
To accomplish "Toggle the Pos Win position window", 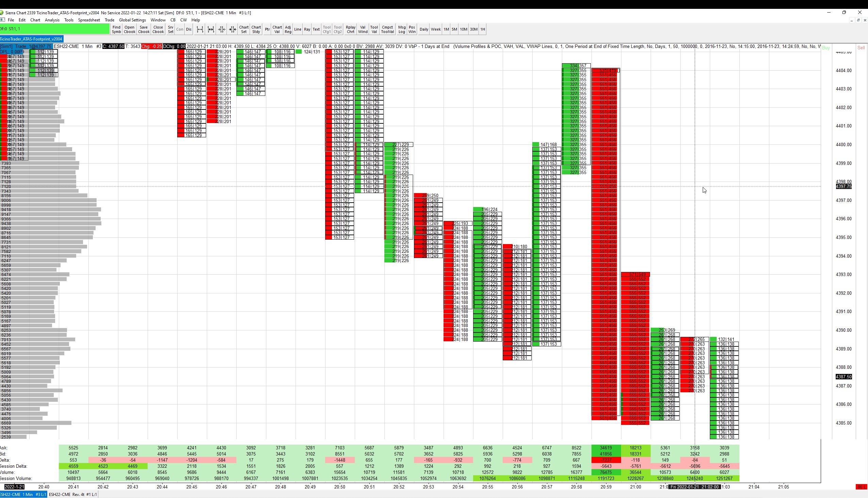I will click(412, 30).
